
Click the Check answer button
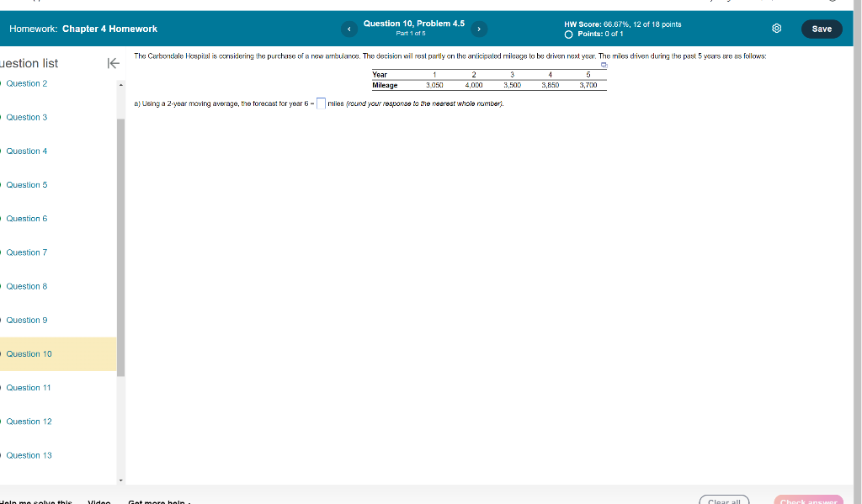pyautogui.click(x=808, y=500)
